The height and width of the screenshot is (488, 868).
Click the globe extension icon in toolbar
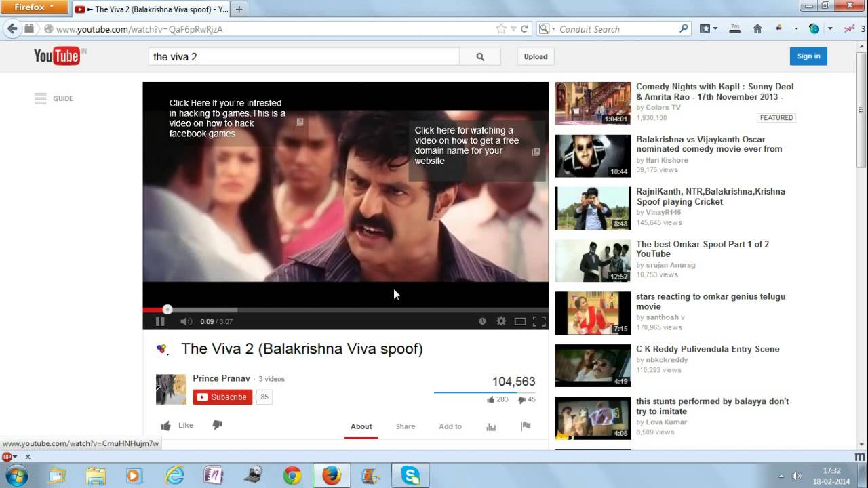point(814,29)
